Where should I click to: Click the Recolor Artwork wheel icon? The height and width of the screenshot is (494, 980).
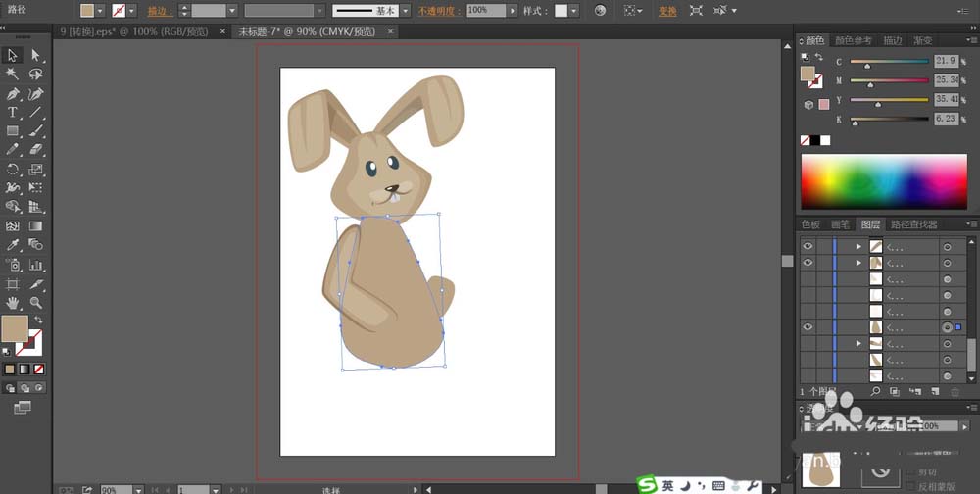[601, 11]
